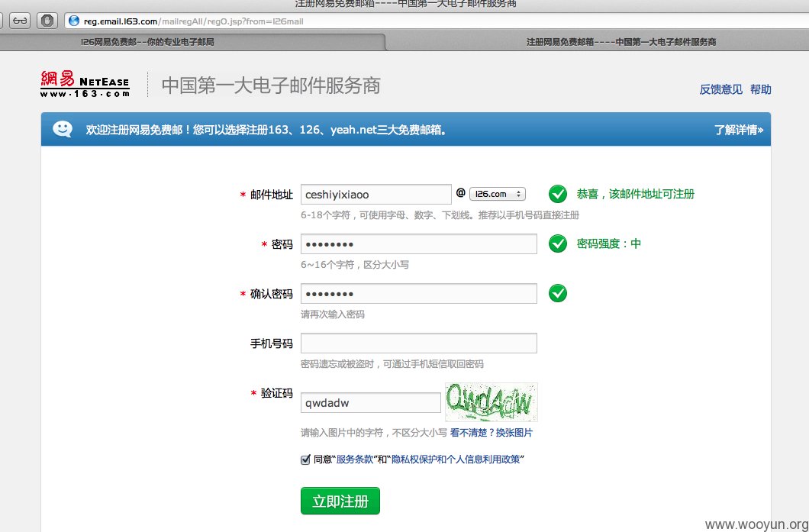Click the address bar URL text

point(194,21)
